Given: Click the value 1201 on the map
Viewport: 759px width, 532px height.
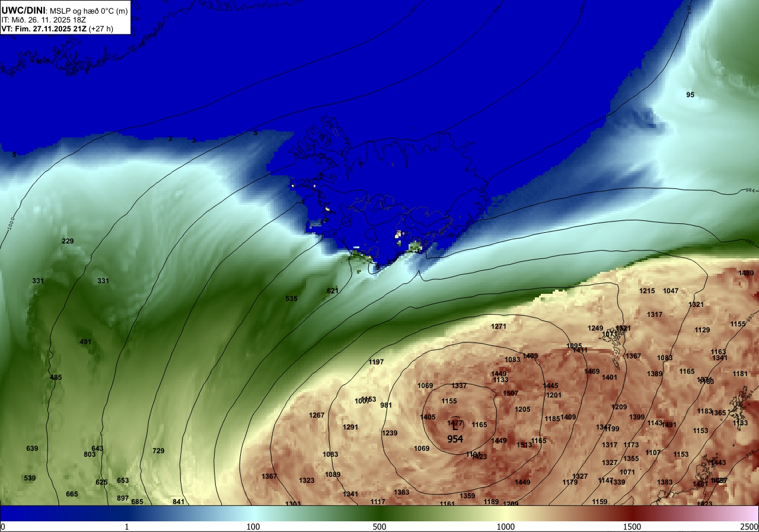Looking at the screenshot, I should tap(554, 395).
